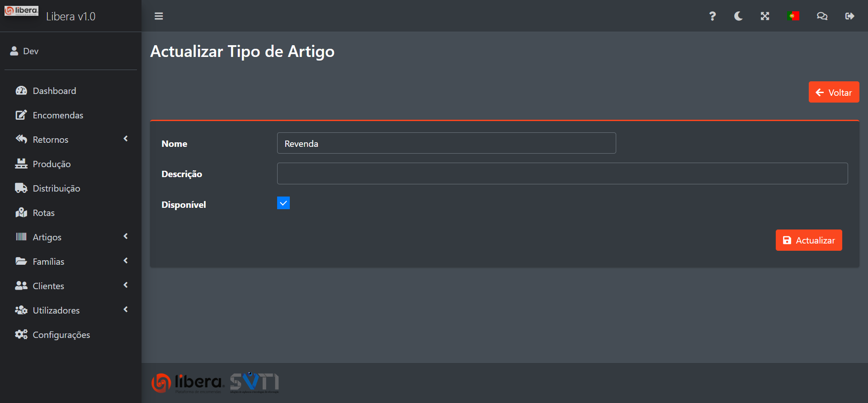Open language selector via Portuguese flag

[793, 16]
